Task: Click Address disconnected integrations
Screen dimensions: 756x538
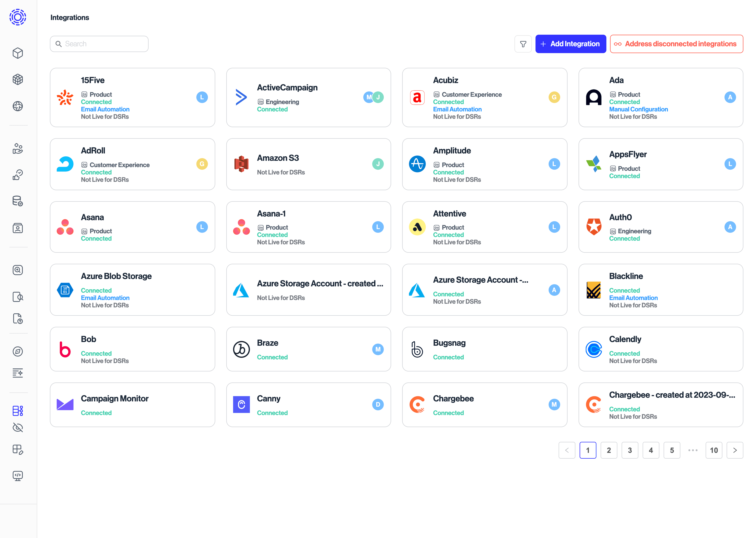Action: (x=676, y=44)
